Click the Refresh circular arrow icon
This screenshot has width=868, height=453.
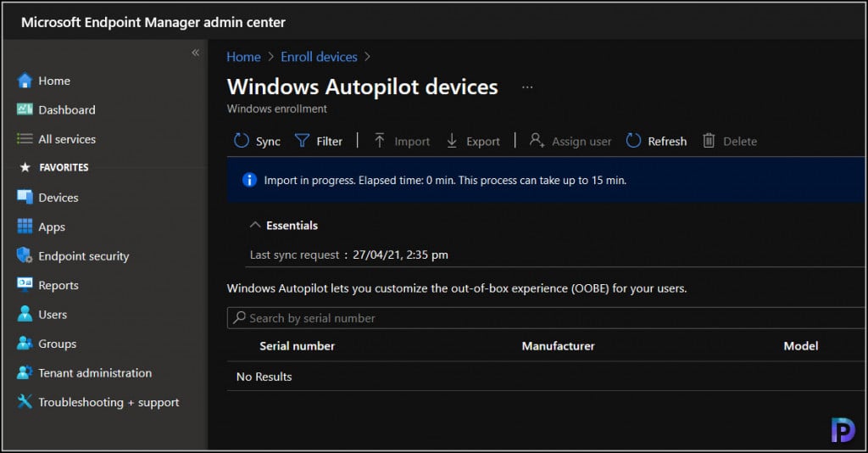[633, 141]
